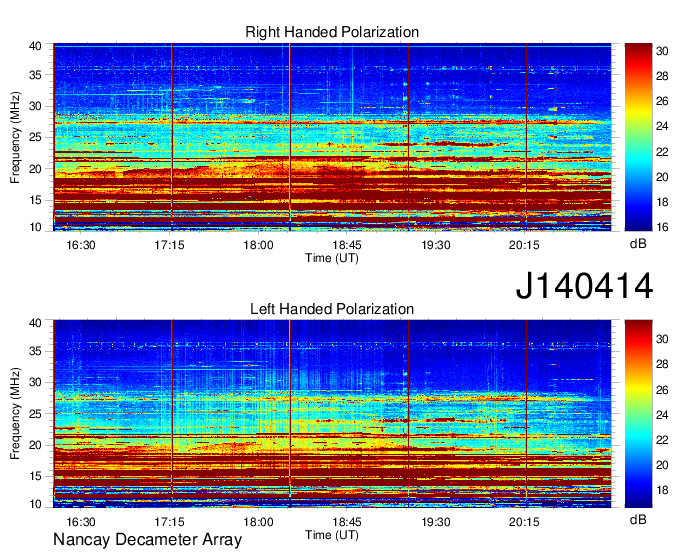Click the 20 dB mark on bottom color bar

click(x=662, y=465)
